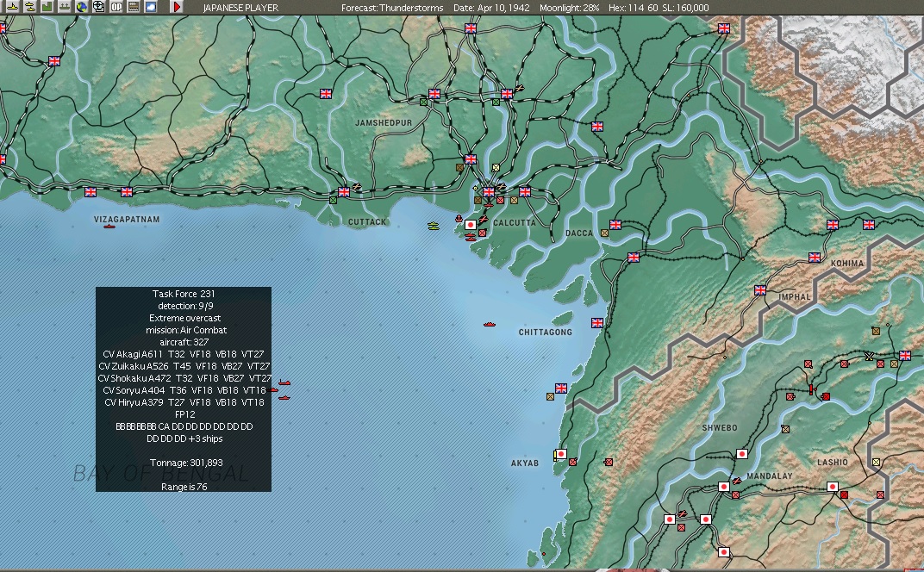Click the tan unit marker right of Dacca label

604,233
